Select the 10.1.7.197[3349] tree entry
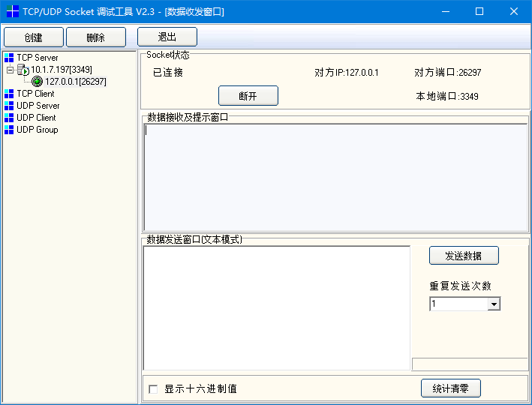 pos(62,70)
